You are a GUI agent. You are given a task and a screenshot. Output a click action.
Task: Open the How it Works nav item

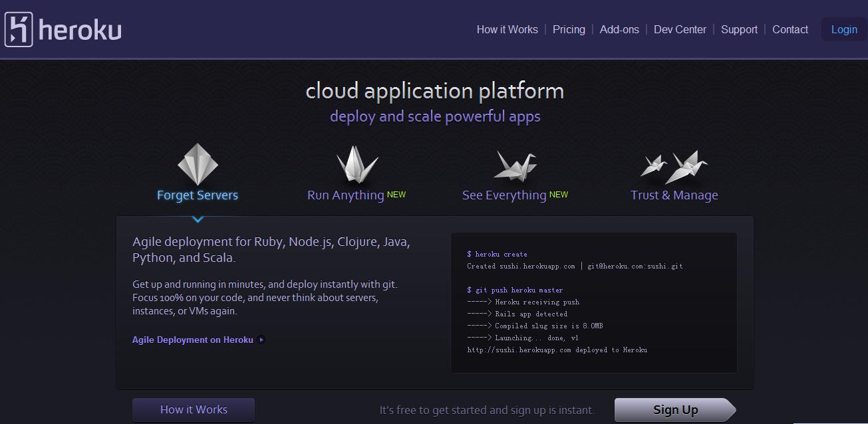pos(507,29)
